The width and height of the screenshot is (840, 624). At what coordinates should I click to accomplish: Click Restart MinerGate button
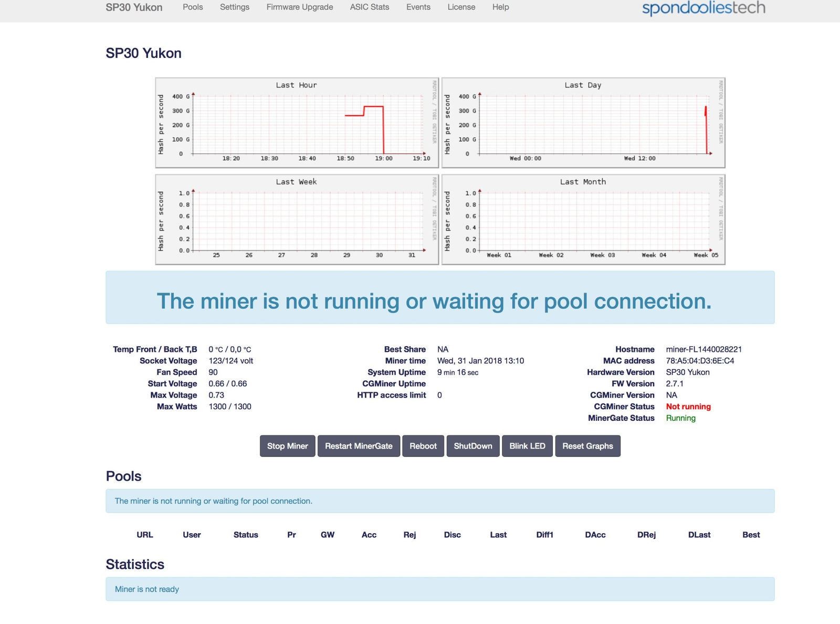359,446
